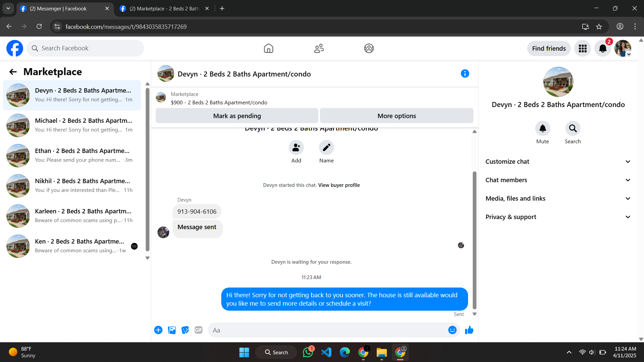Open the Nikhil conversation in list
The height and width of the screenshot is (362, 644).
pyautogui.click(x=72, y=186)
